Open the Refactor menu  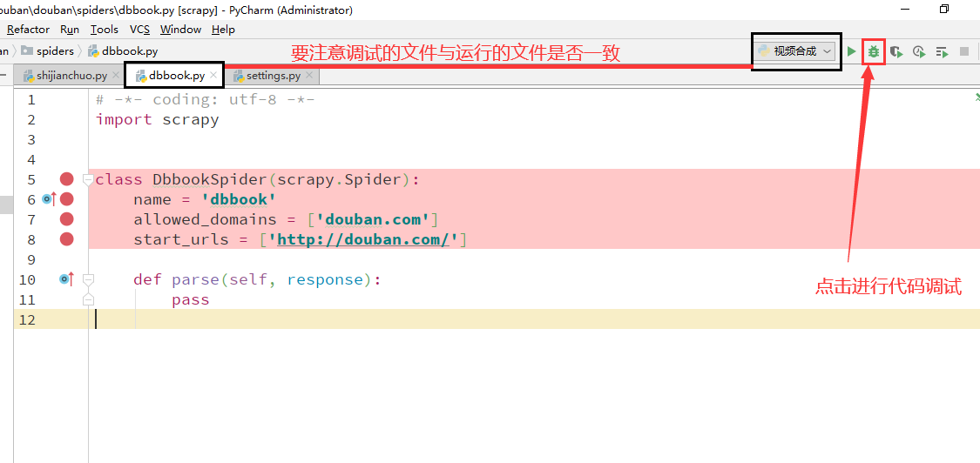tap(28, 30)
